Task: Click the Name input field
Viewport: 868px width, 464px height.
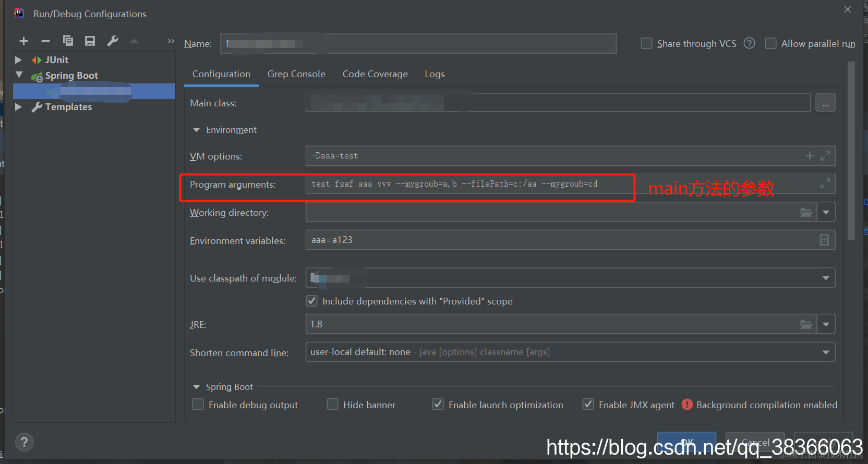Action: [x=418, y=43]
